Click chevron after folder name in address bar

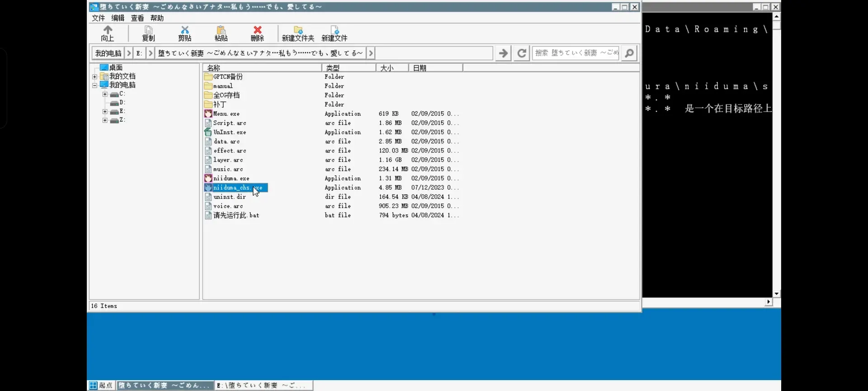click(371, 53)
